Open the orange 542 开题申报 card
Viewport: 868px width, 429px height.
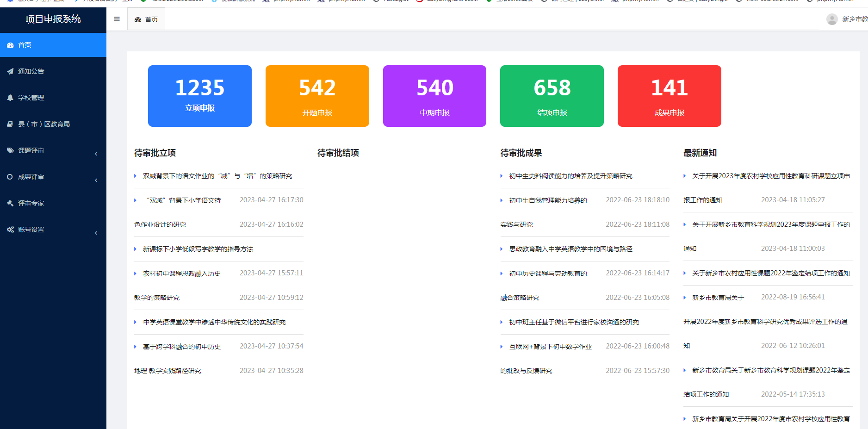317,96
